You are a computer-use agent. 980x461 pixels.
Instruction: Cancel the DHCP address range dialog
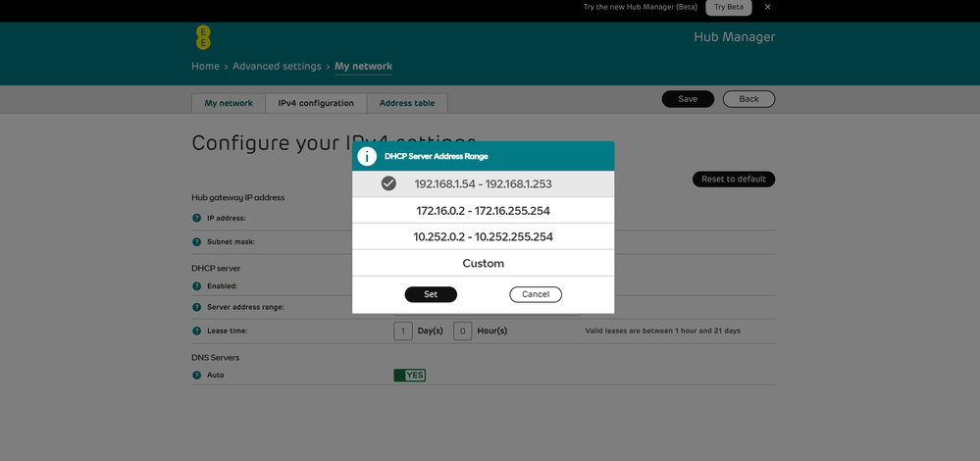point(536,294)
